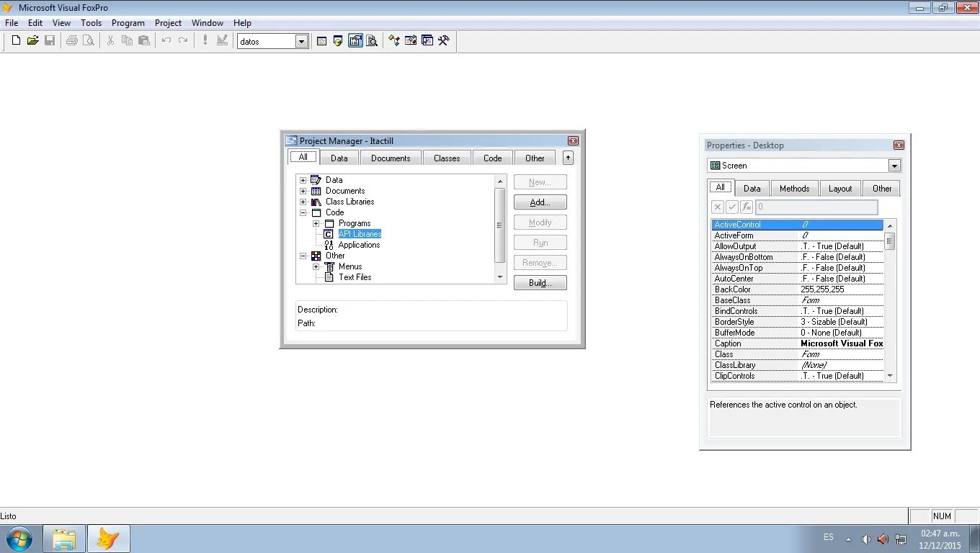Open the File menu
This screenshot has width=980, height=553.
tap(12, 23)
